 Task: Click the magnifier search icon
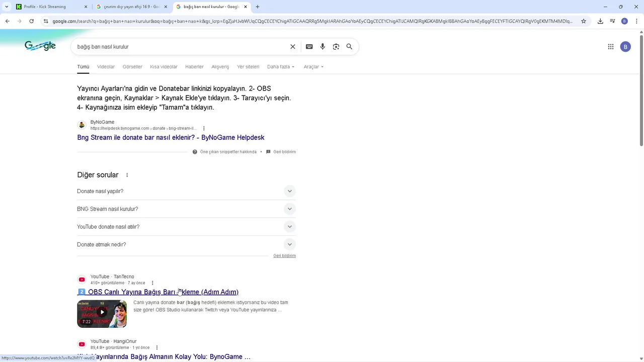(x=349, y=47)
